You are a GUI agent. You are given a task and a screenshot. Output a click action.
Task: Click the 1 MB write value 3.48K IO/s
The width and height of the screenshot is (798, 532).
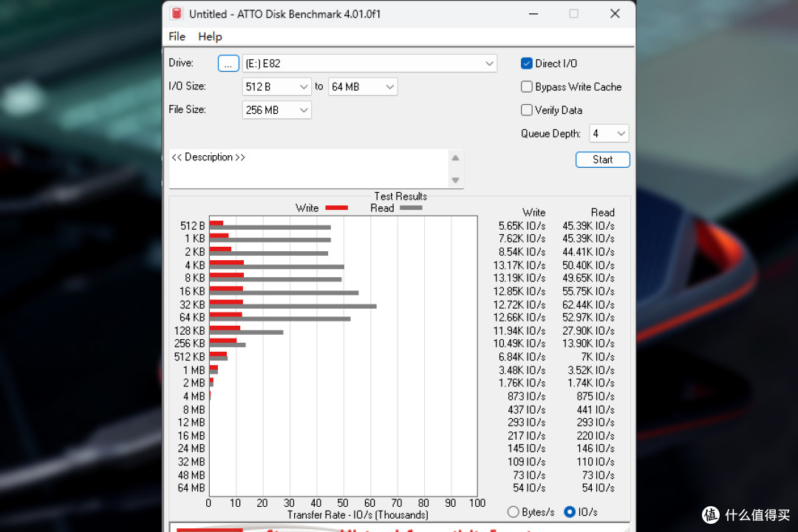(x=522, y=371)
